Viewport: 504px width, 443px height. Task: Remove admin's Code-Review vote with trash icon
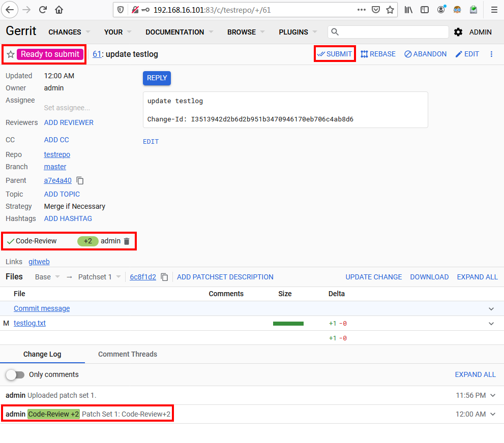click(x=127, y=241)
